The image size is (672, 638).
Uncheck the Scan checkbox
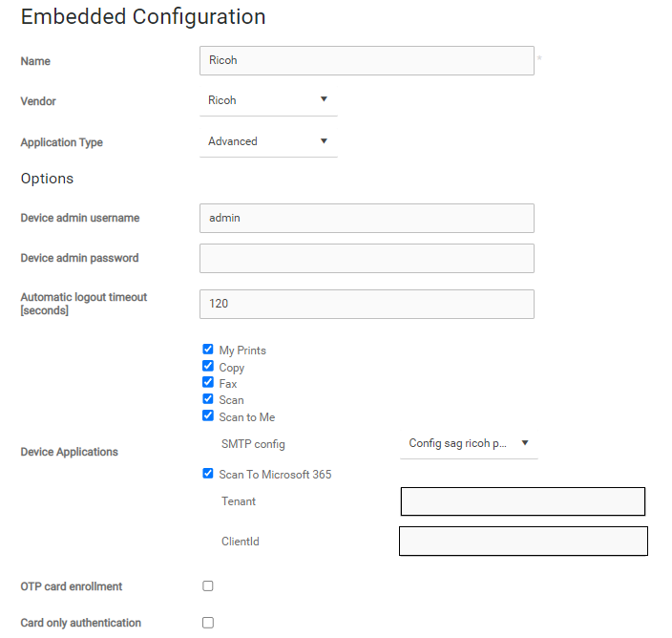coord(208,399)
